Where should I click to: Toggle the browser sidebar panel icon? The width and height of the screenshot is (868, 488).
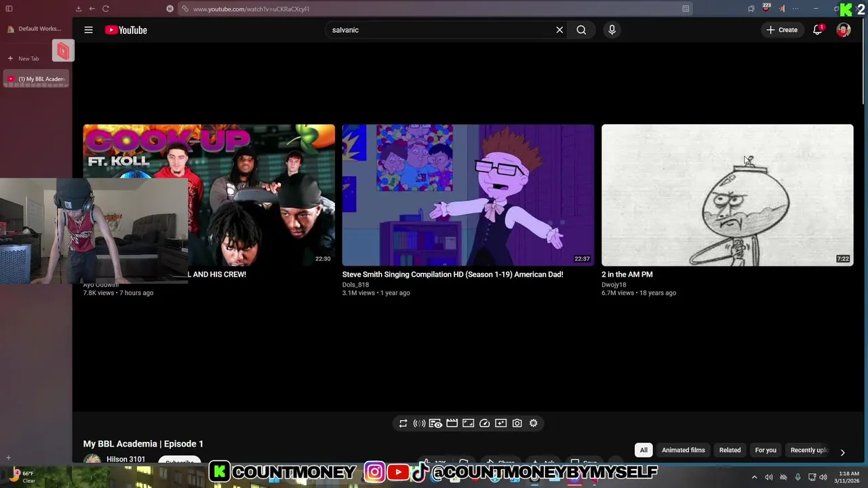pos(9,9)
